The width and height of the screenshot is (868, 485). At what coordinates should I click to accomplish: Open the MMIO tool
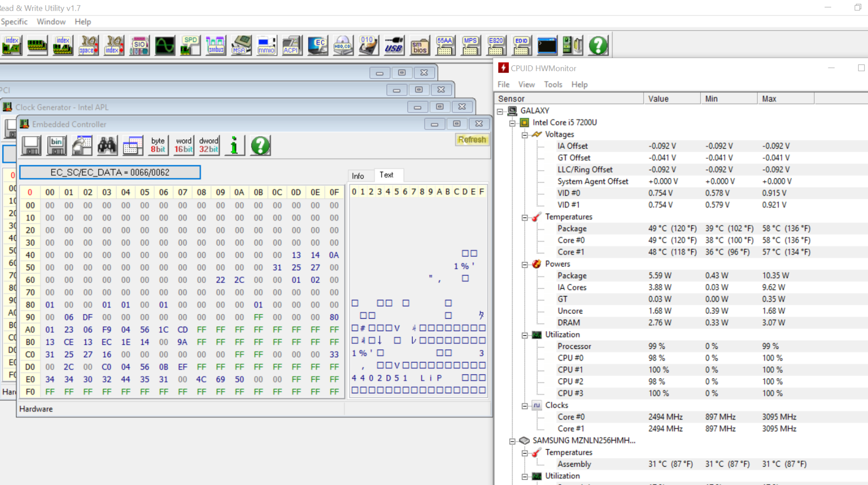(x=266, y=46)
